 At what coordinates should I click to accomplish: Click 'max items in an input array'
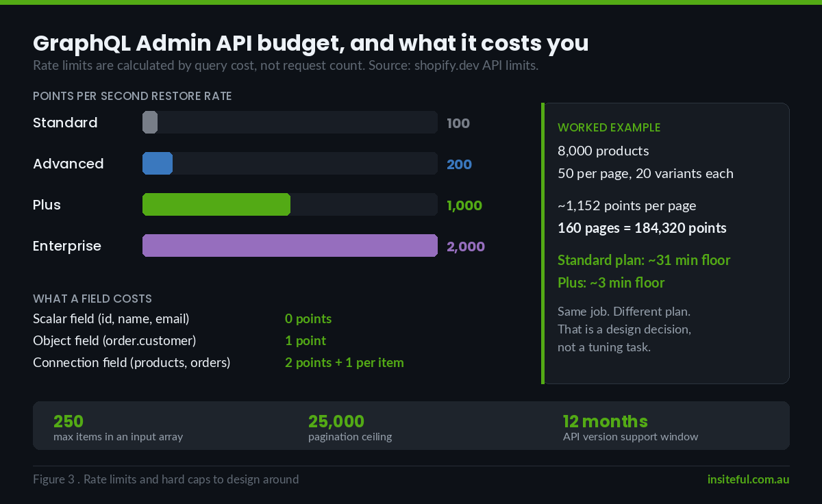pos(118,437)
